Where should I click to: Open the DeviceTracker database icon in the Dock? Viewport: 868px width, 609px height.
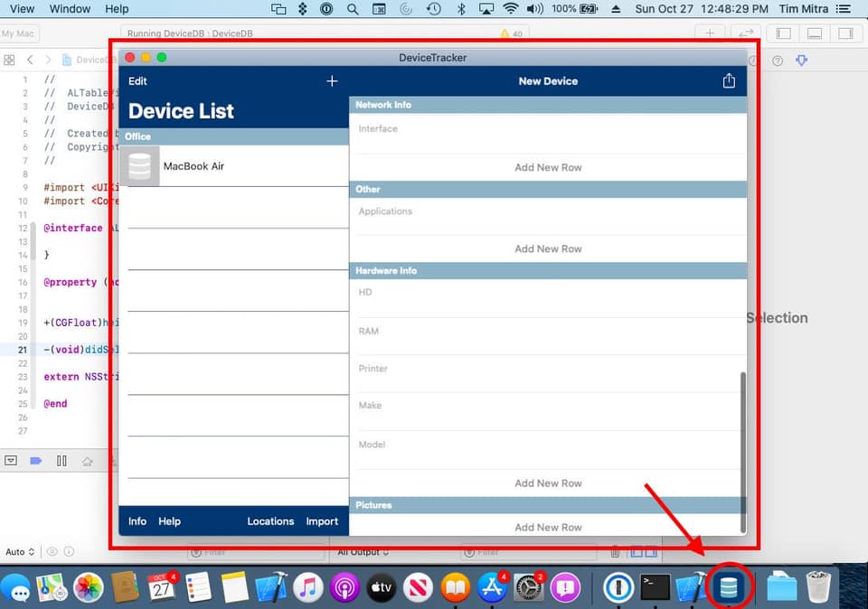(728, 587)
